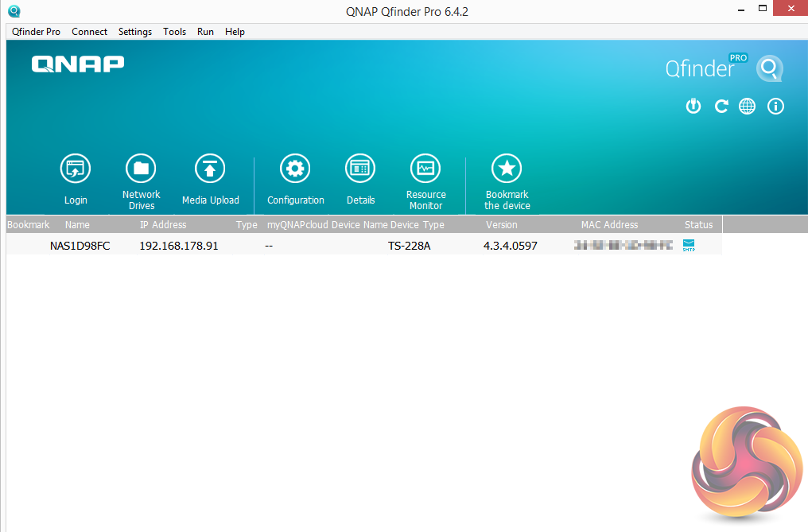This screenshot has width=808, height=532.
Task: Open the Connect menu
Action: pos(89,32)
